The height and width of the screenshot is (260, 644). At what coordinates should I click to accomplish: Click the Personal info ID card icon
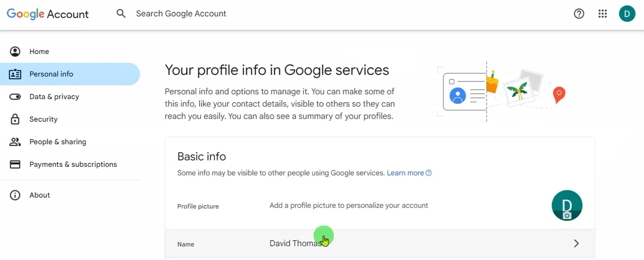click(15, 74)
